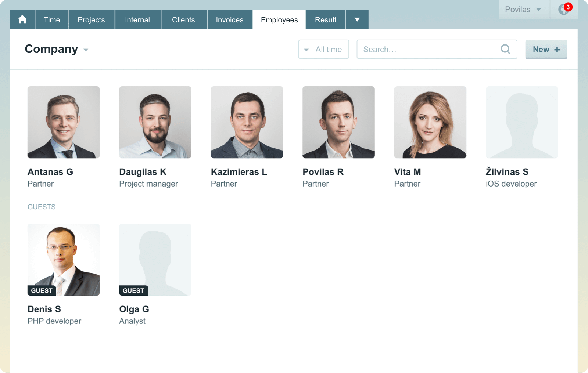Screen dimensions: 588x373
Task: Open the All time filter dropdown
Action: pyautogui.click(x=323, y=49)
